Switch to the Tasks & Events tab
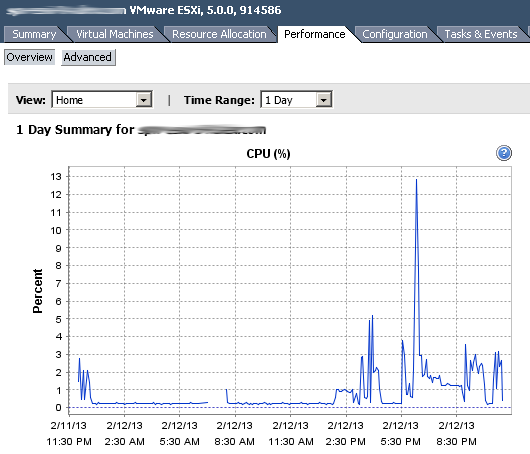 [x=481, y=34]
